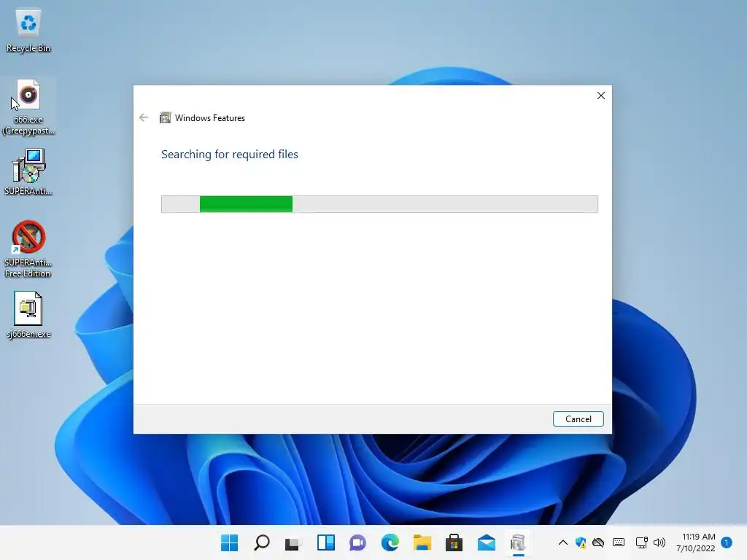This screenshot has height=560, width=747.
Task: Select the Recycle Bin desktop icon
Action: (x=28, y=31)
